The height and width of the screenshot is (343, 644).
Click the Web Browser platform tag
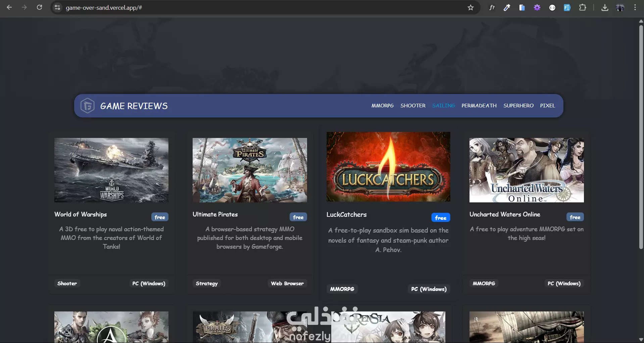[287, 283]
